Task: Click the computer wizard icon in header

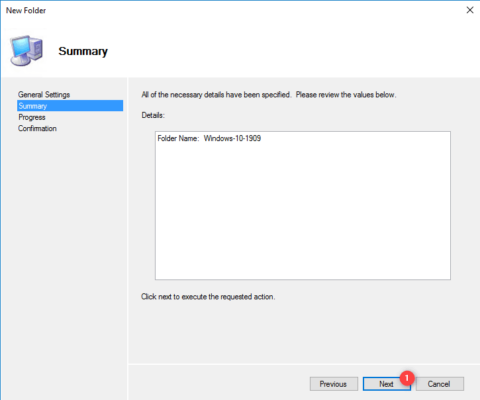Action: (x=26, y=51)
